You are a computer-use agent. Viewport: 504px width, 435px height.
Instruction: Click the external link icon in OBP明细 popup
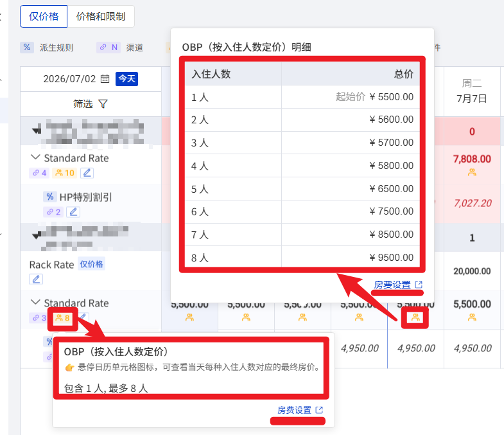tap(419, 285)
